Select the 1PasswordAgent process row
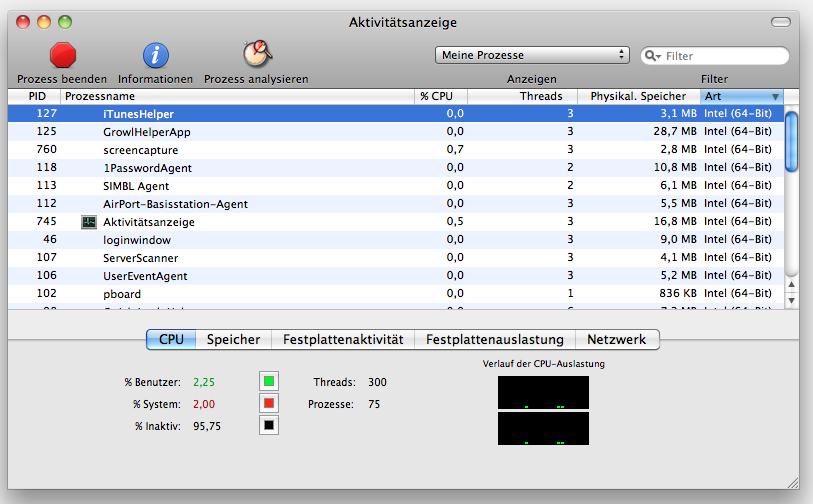 click(396, 167)
